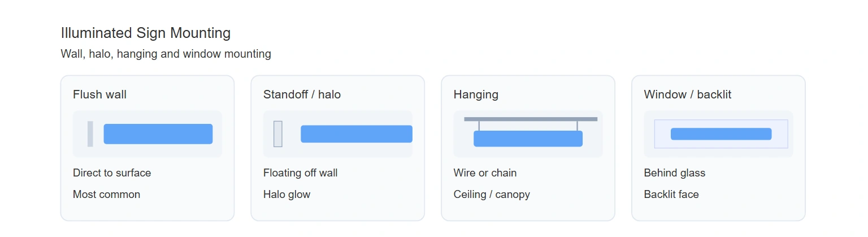This screenshot has width=868, height=237.
Task: Click the Illuminated Sign Mounting heading
Action: pyautogui.click(x=146, y=33)
